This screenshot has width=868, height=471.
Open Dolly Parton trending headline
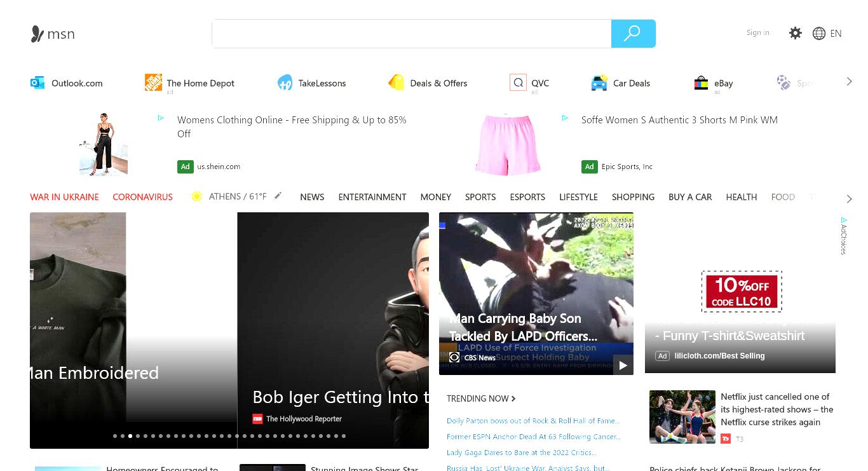pos(533,421)
